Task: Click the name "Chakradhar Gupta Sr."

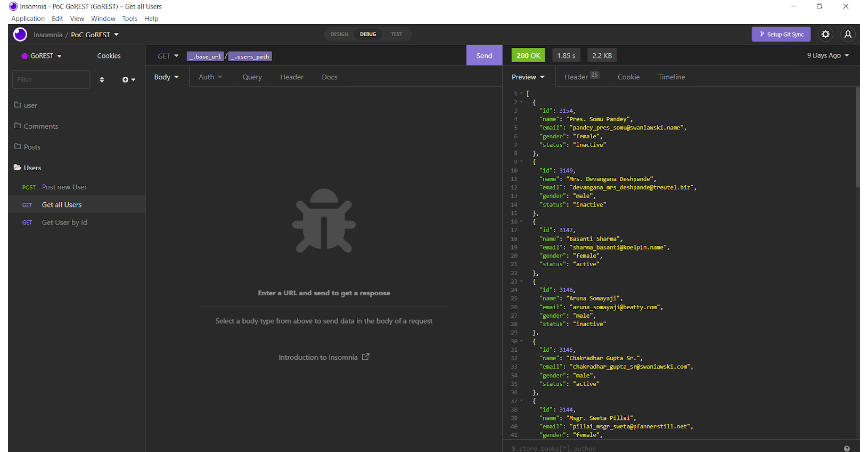Action: coord(604,358)
